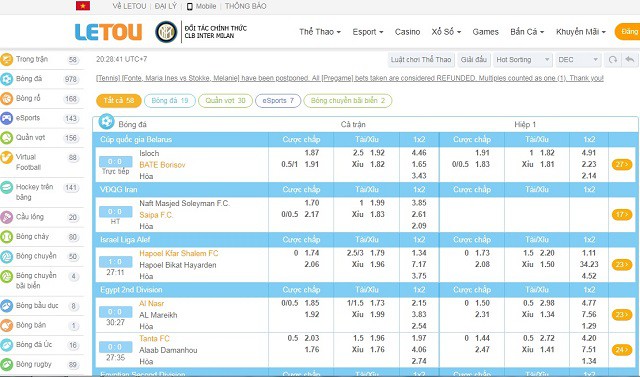Filter by Bóng đá 19 pill
640x377 pixels.
point(170,100)
